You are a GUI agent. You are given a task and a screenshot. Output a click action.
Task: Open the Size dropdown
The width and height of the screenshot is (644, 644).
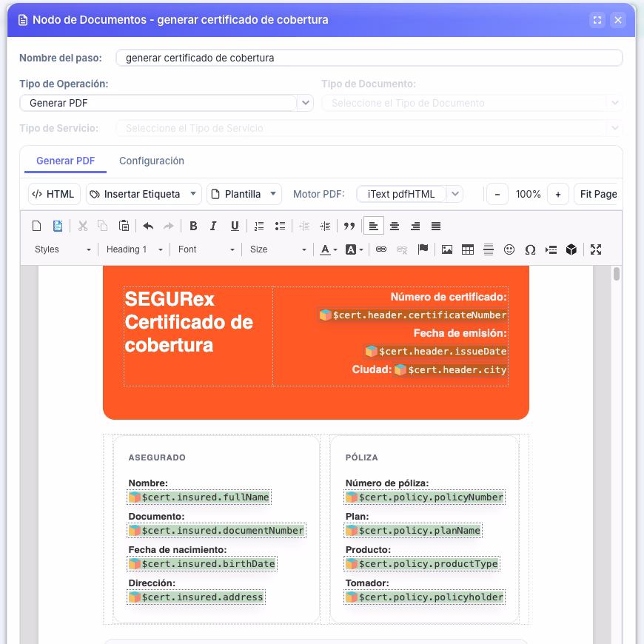coord(278,249)
